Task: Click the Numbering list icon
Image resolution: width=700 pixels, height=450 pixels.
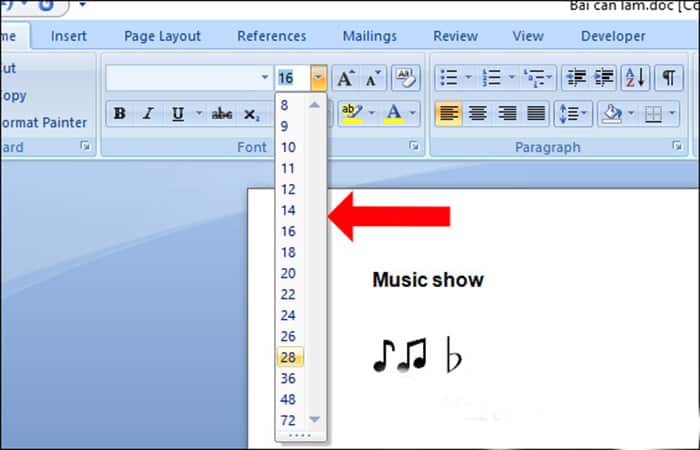Action: 491,78
